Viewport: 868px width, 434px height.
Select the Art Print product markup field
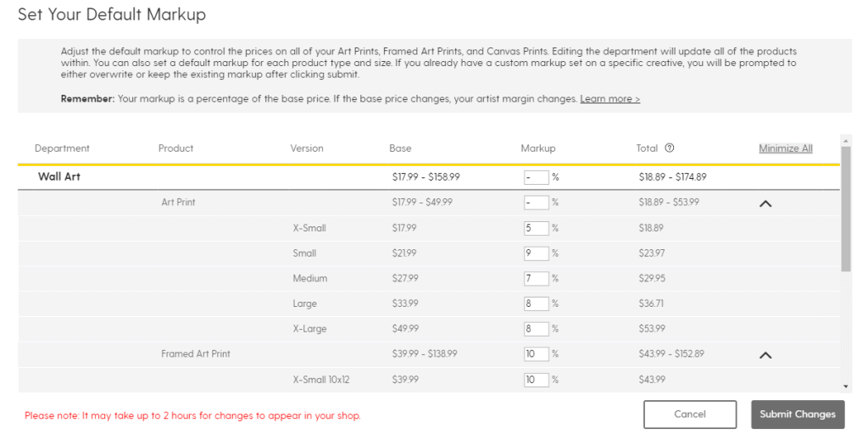(x=536, y=203)
